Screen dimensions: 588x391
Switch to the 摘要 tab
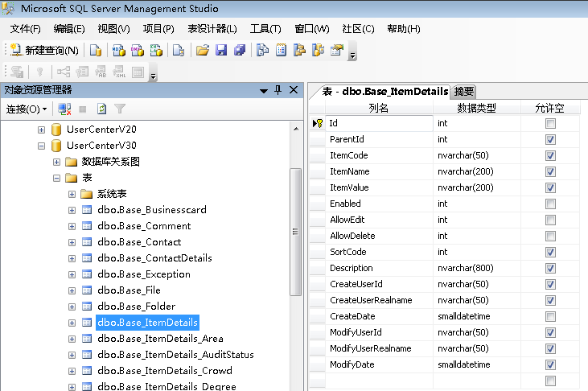(x=464, y=92)
